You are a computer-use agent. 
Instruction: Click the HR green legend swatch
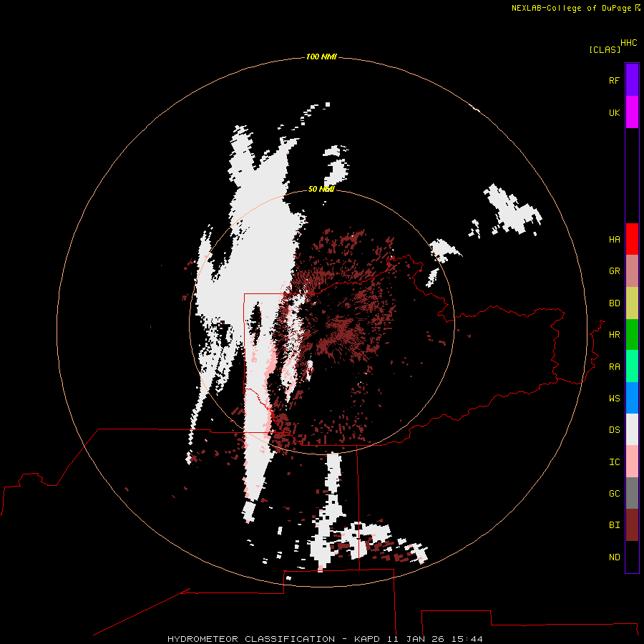632,335
